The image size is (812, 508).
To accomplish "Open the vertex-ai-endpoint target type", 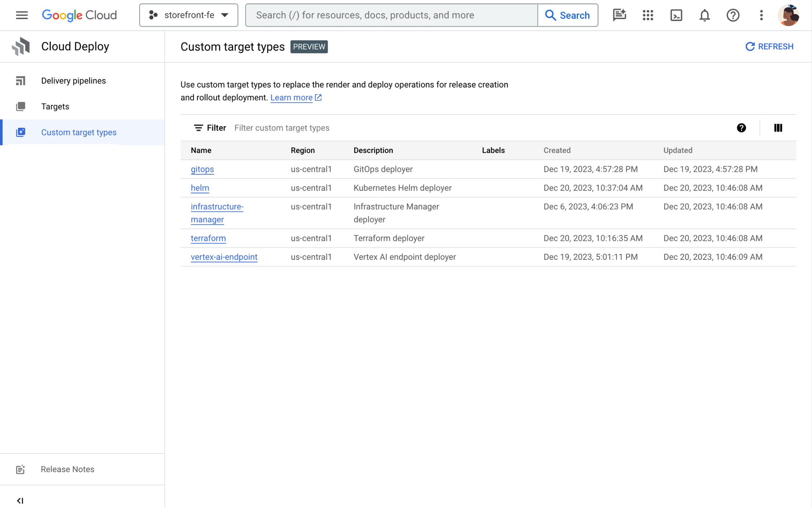I will [224, 256].
